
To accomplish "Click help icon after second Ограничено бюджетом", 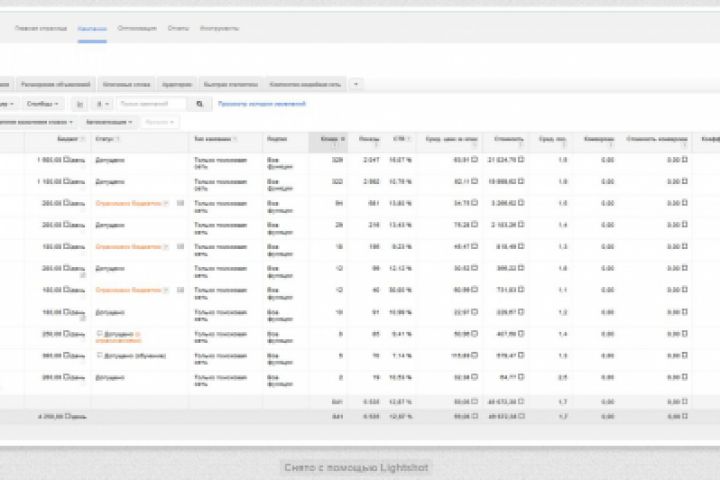I will tap(166, 247).
